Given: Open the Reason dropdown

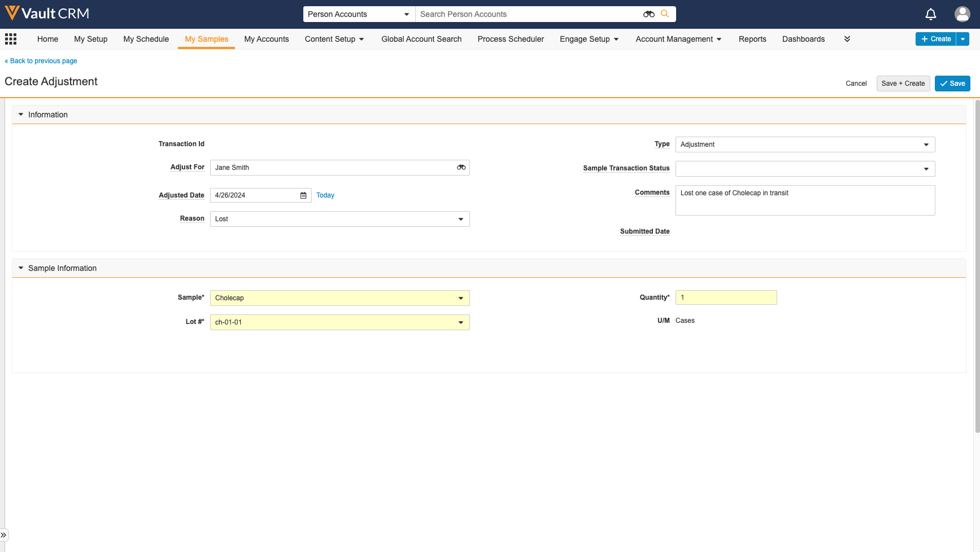Looking at the screenshot, I should tap(339, 219).
